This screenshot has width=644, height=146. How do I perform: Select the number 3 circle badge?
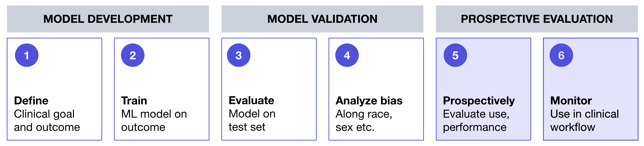[238, 55]
